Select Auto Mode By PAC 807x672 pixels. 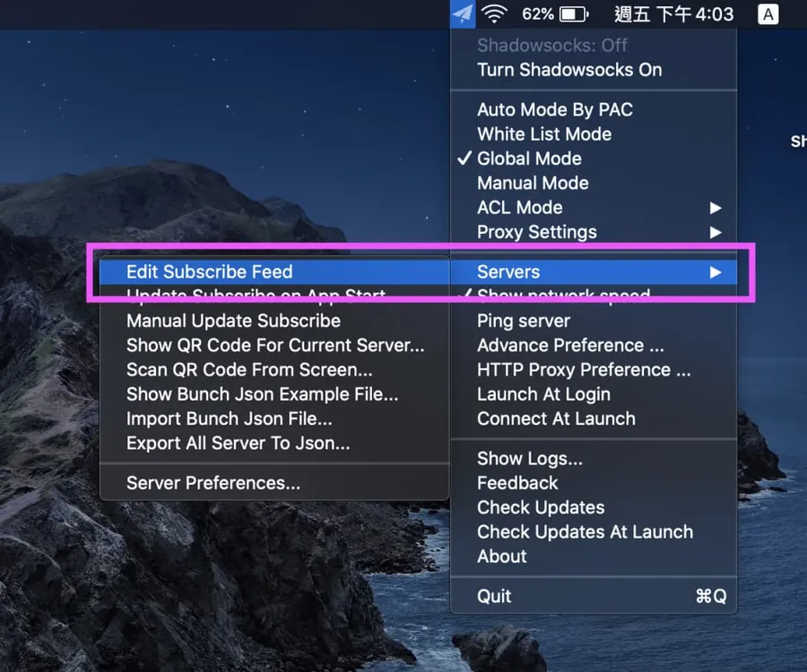(594, 109)
